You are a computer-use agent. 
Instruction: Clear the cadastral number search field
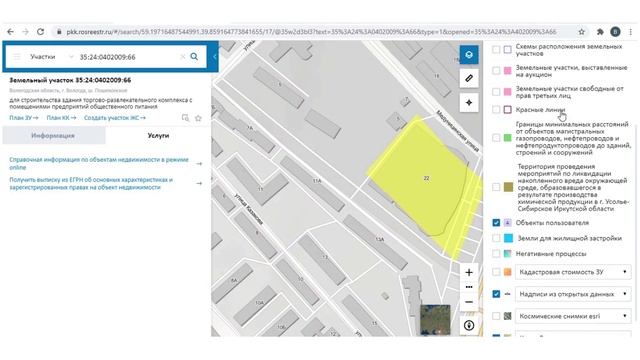point(182,57)
